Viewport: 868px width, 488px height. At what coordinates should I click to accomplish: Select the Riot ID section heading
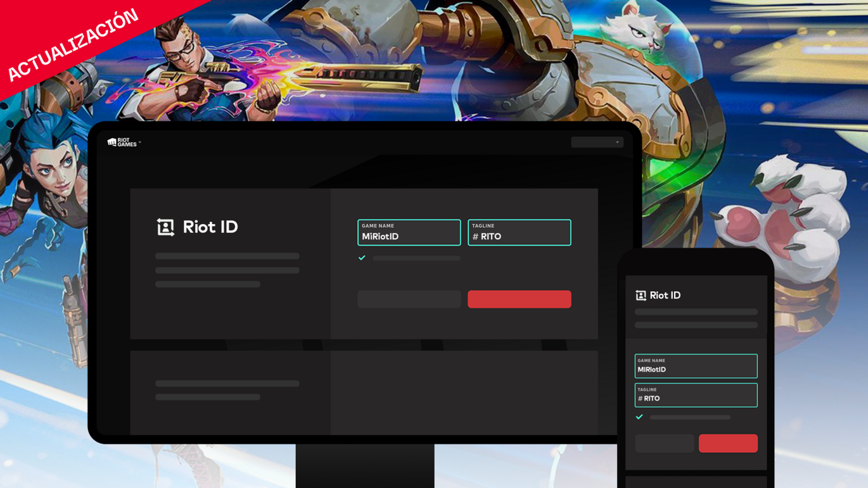click(x=209, y=228)
